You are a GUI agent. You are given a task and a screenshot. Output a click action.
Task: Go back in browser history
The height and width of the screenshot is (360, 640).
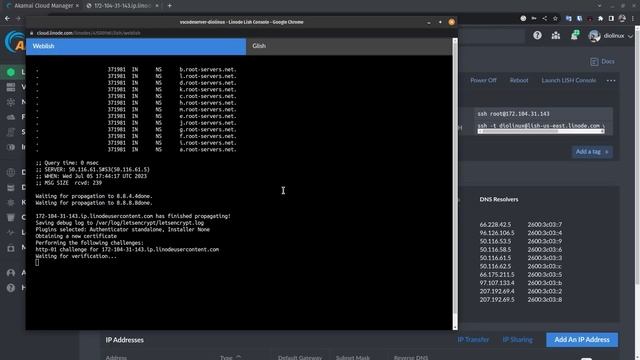point(7,18)
